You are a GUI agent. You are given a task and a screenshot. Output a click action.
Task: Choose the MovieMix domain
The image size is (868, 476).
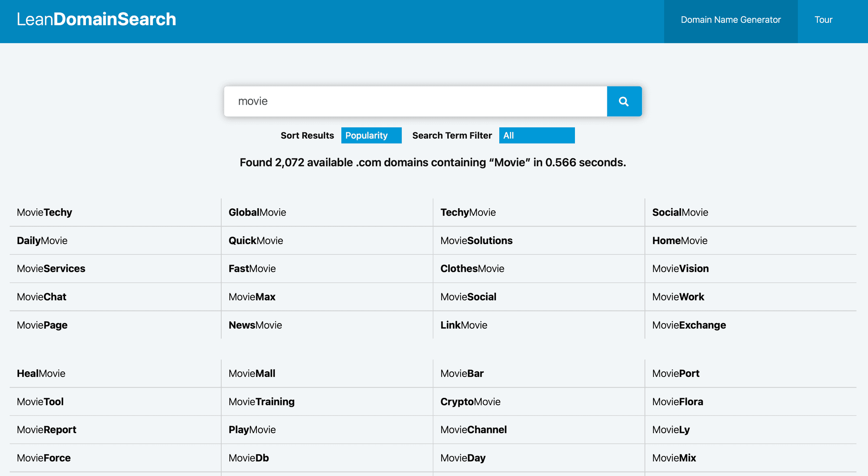point(674,458)
